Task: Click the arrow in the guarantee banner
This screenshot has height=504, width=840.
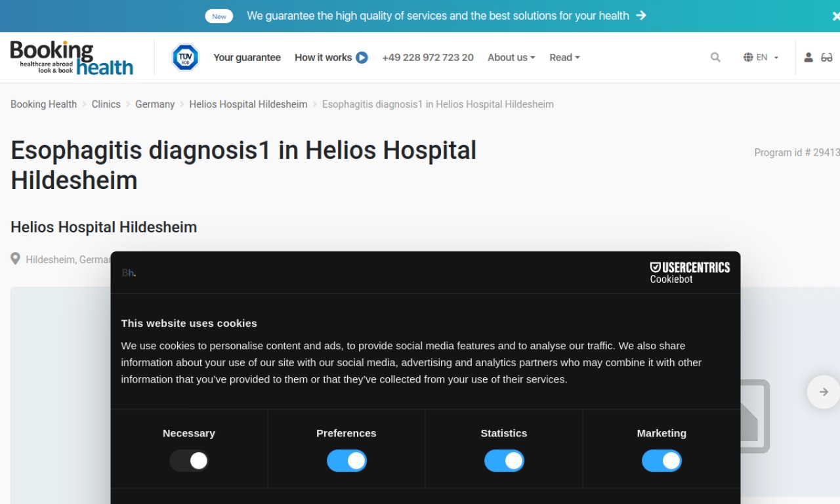Action: (641, 15)
